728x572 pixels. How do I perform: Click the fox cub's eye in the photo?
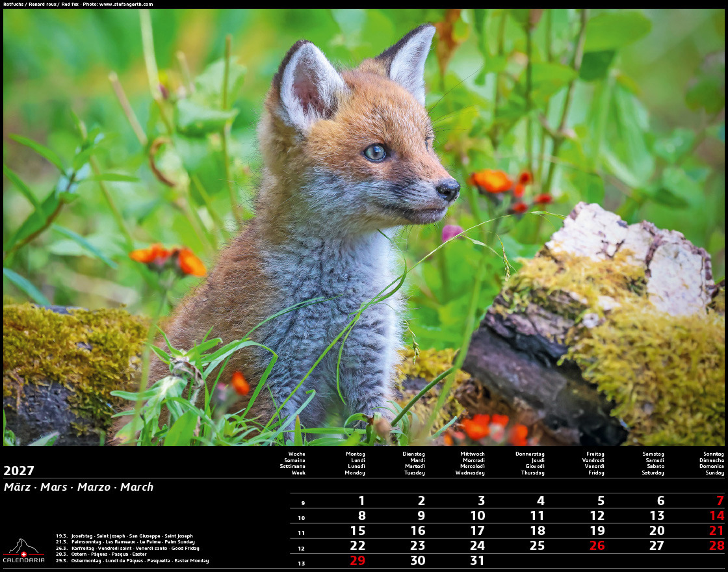(x=375, y=152)
